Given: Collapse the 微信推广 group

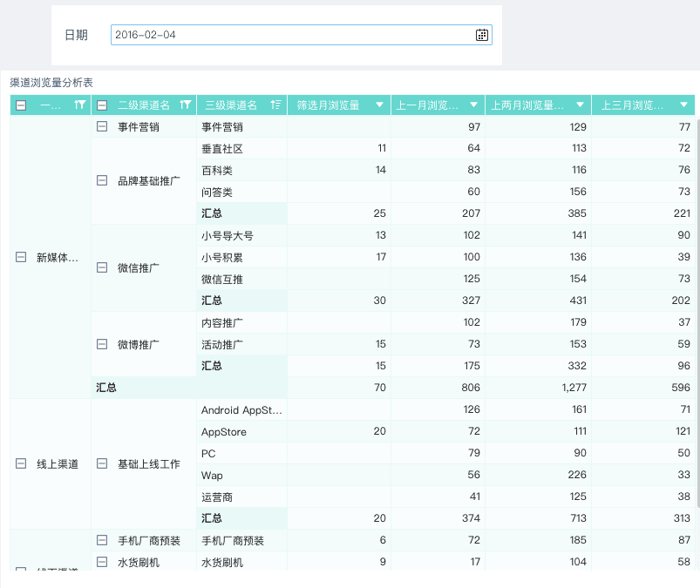Looking at the screenshot, I should [x=102, y=267].
